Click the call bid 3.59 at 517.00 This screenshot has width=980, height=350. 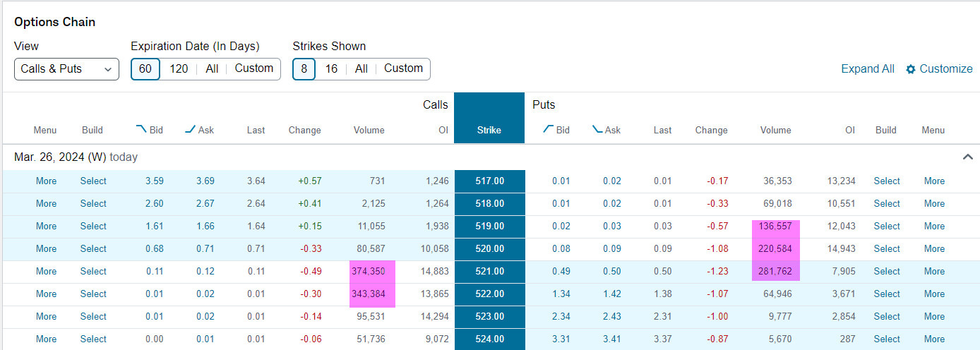pos(155,181)
